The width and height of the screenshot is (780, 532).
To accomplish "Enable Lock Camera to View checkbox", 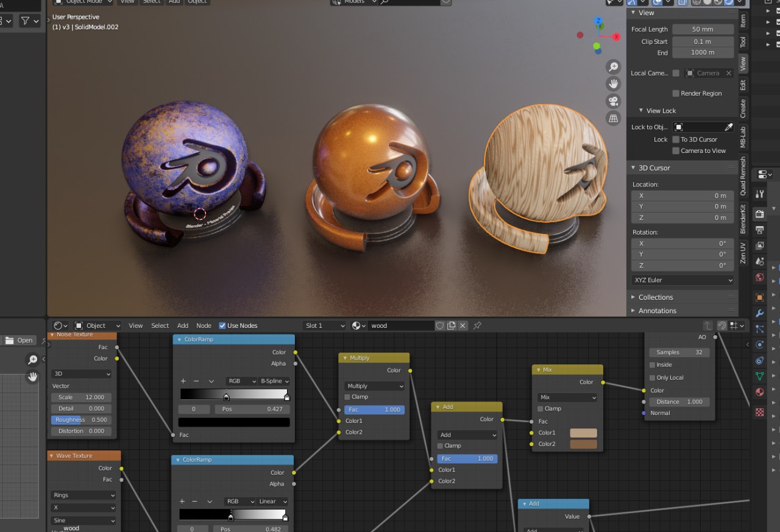I will 676,151.
